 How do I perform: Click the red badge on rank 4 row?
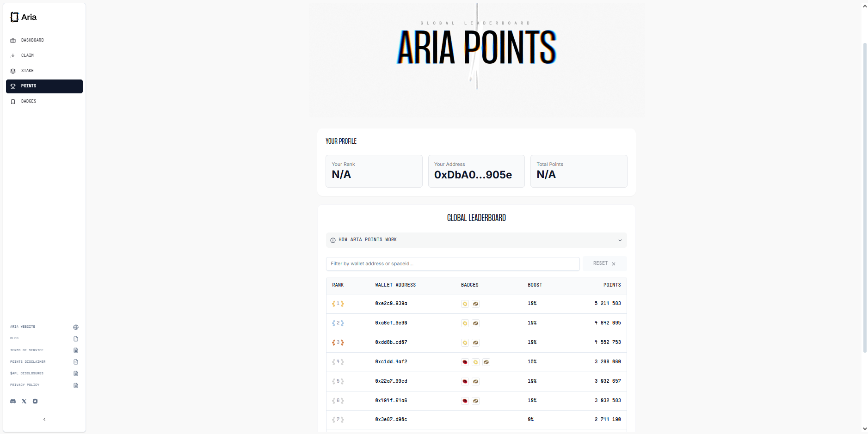point(465,362)
